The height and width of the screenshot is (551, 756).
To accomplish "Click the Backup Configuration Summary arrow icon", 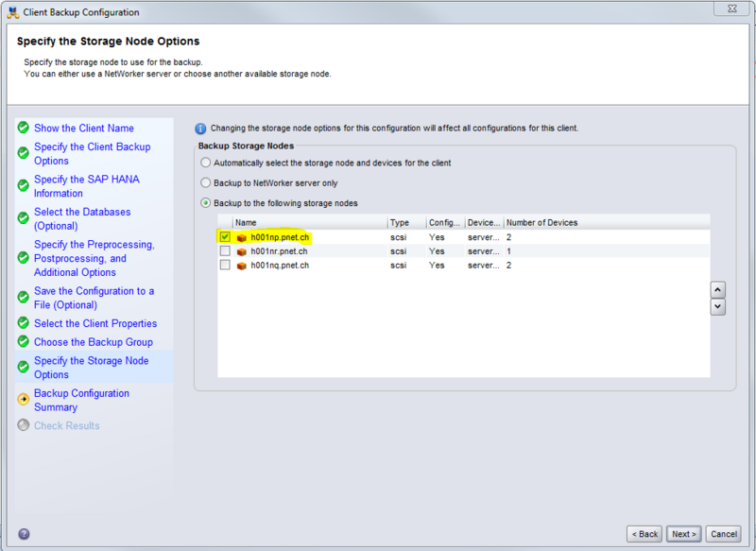I will pos(23,400).
